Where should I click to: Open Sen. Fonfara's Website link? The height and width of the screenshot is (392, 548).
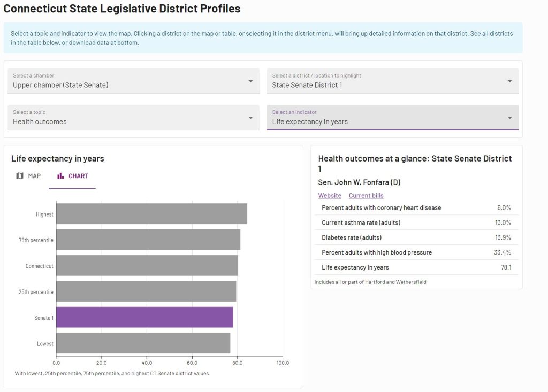330,196
